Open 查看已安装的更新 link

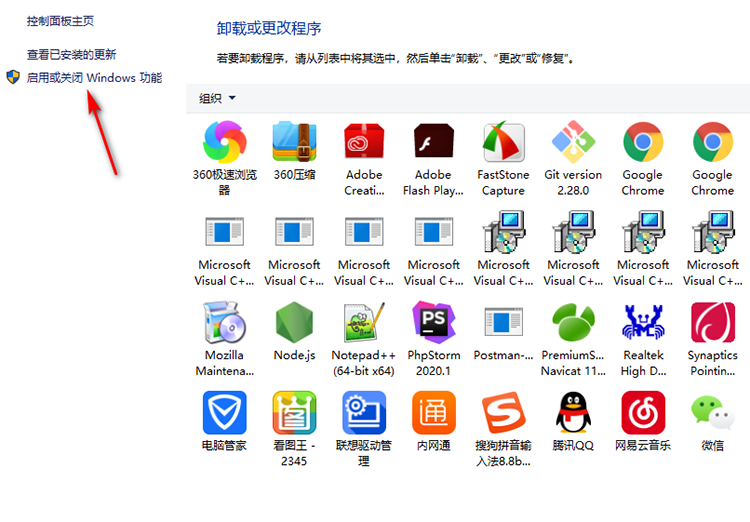(x=71, y=55)
